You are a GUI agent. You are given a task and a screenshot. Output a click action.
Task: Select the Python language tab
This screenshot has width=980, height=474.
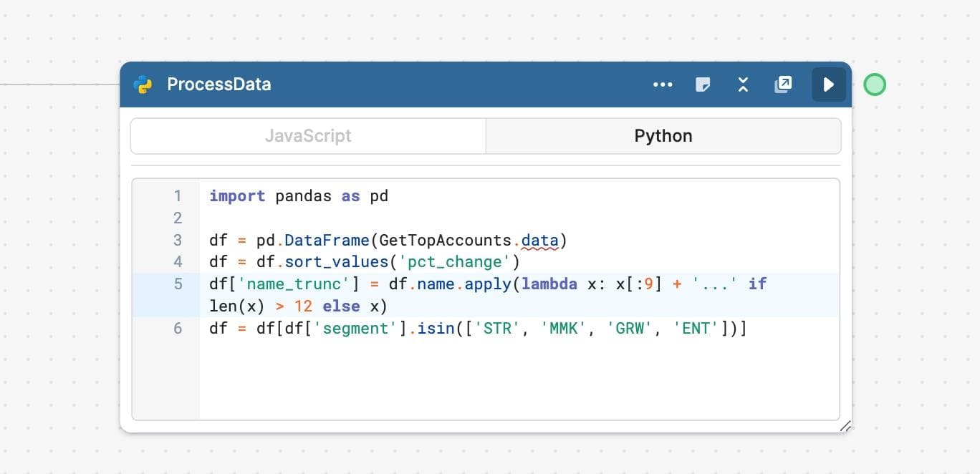(663, 136)
